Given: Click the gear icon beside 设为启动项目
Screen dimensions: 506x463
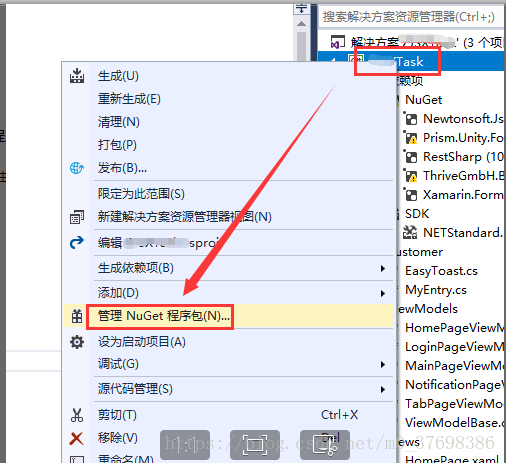Looking at the screenshot, I should [77, 342].
